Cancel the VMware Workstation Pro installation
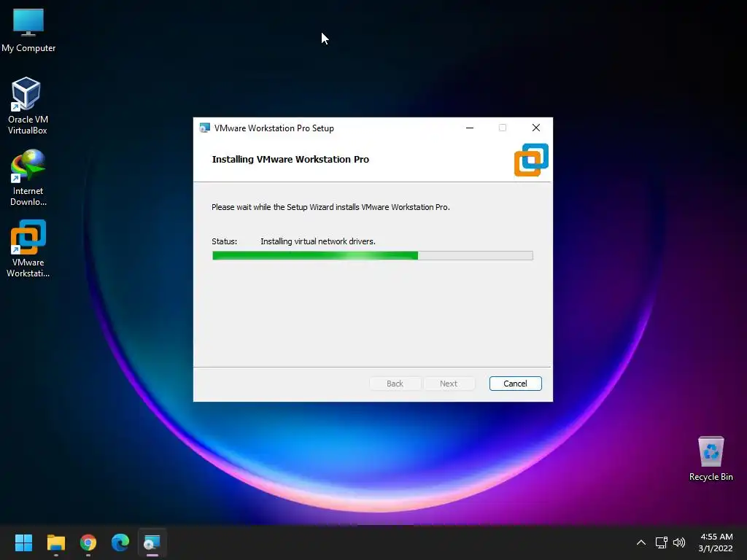This screenshot has width=747, height=560. click(x=515, y=384)
